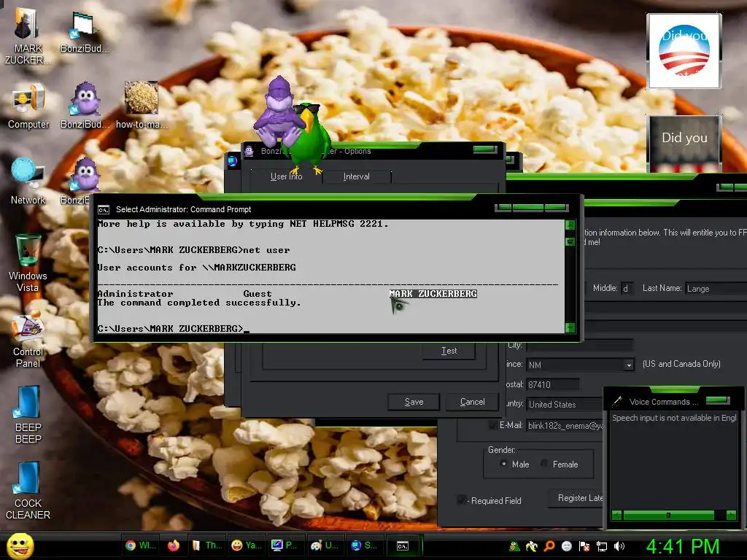Image resolution: width=747 pixels, height=560 pixels.
Task: Open the smiley face Start button
Action: 20,545
